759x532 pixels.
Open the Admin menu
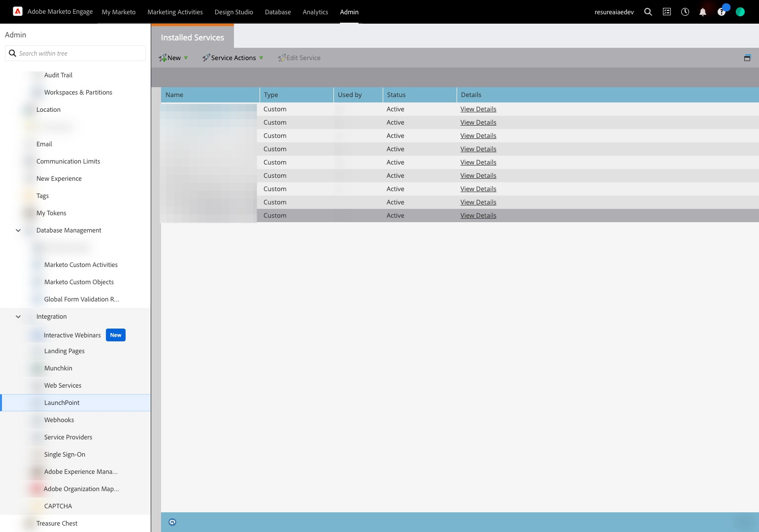click(349, 12)
